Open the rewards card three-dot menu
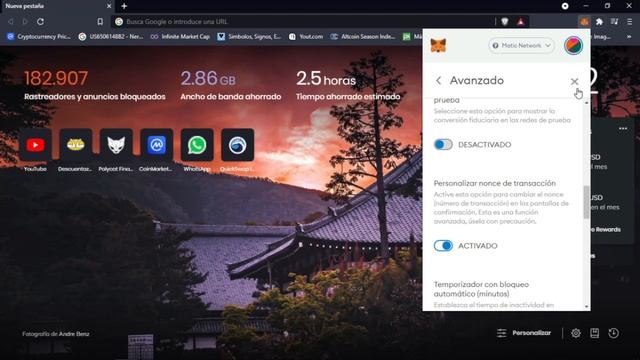 click(623, 129)
